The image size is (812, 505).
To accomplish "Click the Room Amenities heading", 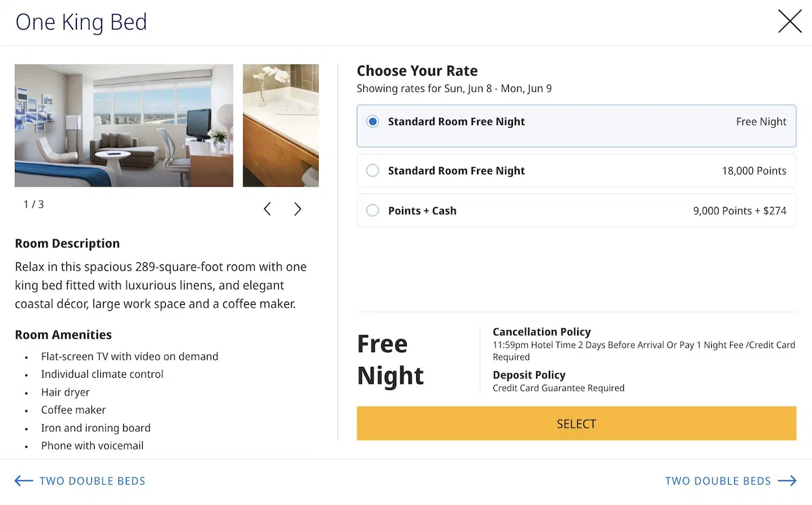I will tap(64, 335).
